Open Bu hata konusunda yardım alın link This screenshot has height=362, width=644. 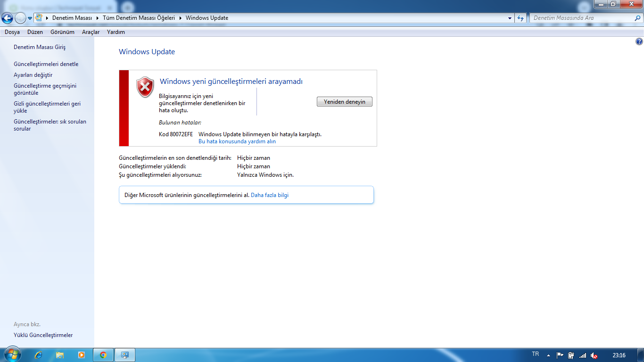[237, 141]
